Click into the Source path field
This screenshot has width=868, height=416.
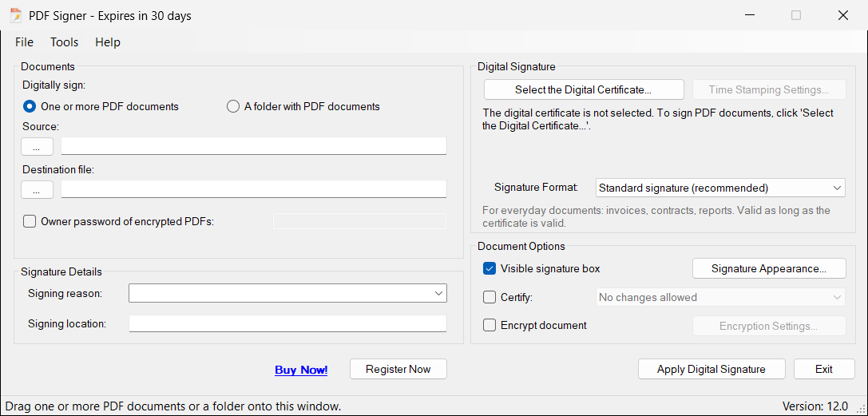point(254,146)
